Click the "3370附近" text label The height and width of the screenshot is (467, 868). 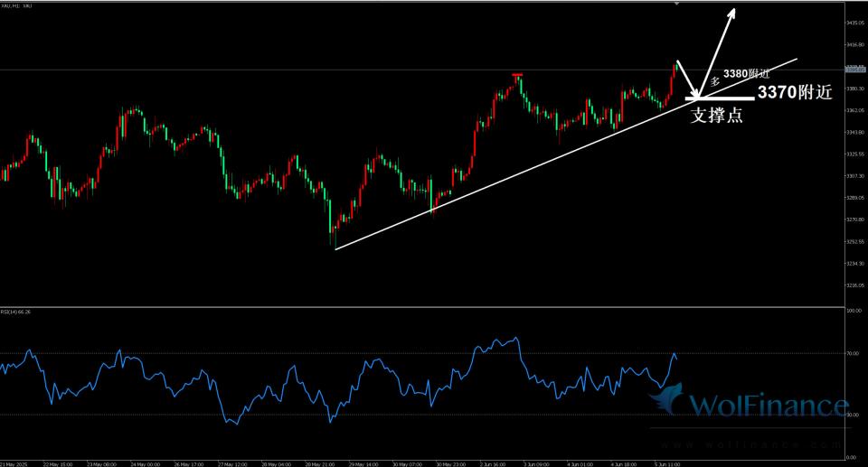[x=794, y=93]
